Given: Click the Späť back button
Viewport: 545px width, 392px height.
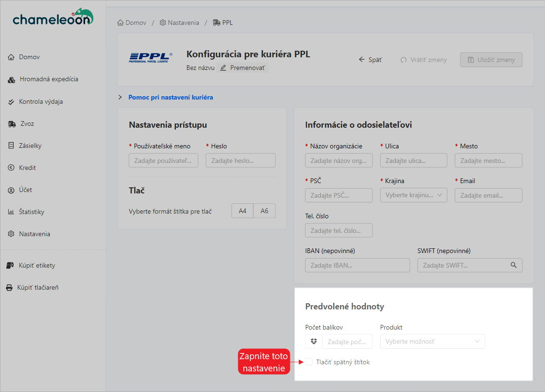Looking at the screenshot, I should coord(370,60).
